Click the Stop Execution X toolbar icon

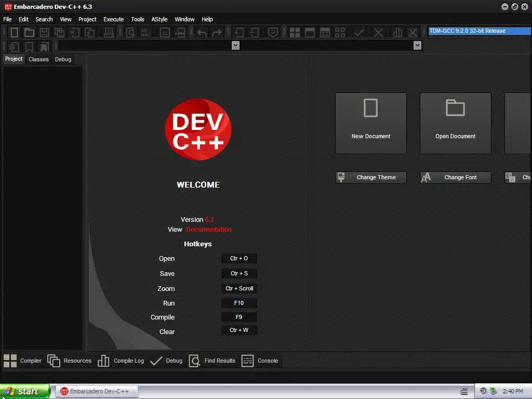tap(378, 33)
